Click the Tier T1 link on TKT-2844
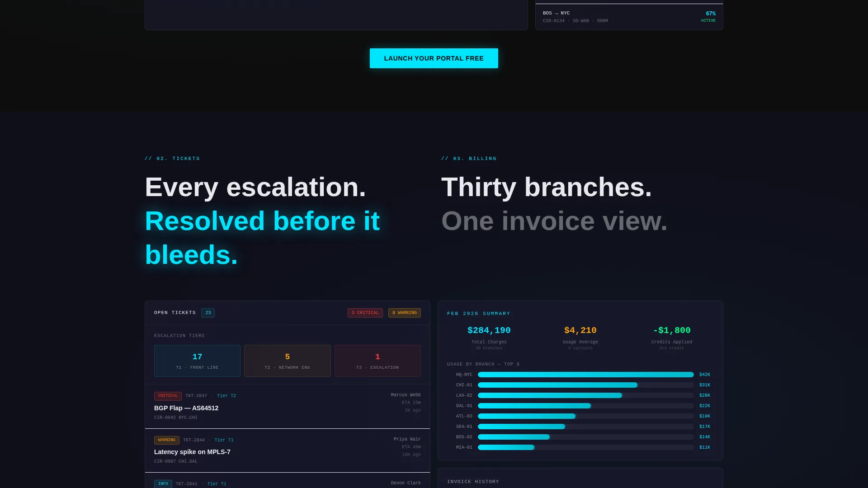The image size is (868, 488). tap(224, 440)
